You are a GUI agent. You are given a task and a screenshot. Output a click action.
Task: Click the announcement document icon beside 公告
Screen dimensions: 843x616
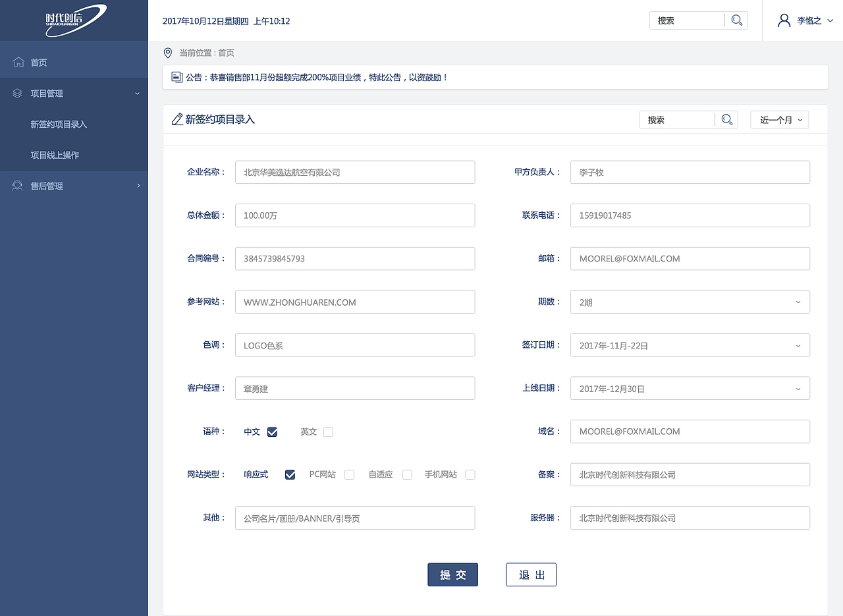[x=177, y=77]
